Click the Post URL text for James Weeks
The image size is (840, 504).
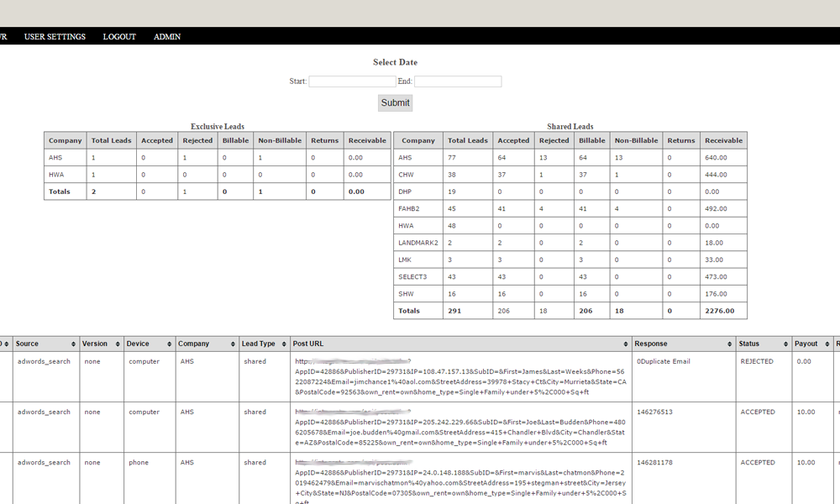460,376
